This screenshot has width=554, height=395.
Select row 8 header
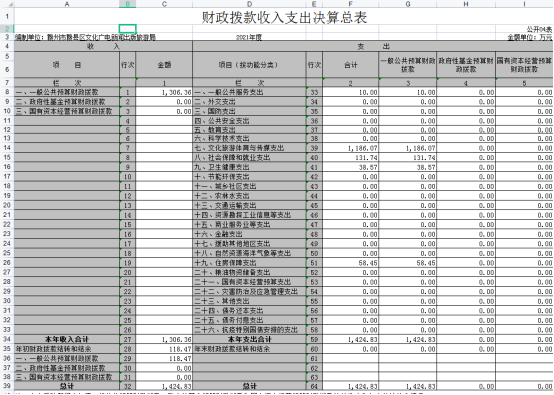(x=7, y=92)
